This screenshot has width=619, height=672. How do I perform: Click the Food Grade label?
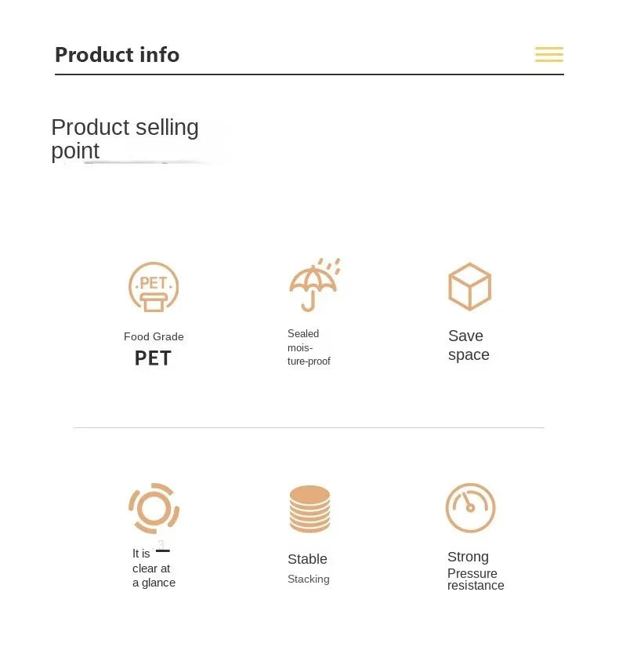click(x=154, y=336)
